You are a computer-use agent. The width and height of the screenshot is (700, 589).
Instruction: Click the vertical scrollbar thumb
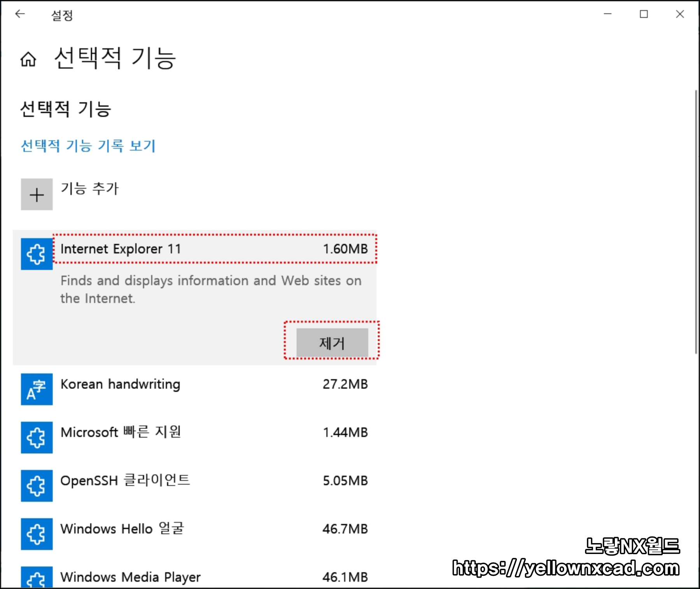pos(696,222)
